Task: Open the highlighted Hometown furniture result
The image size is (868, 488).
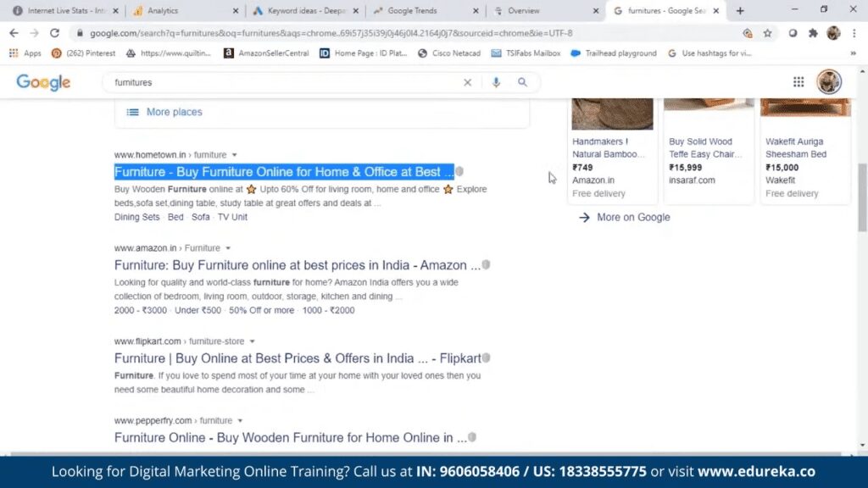Action: (x=284, y=172)
